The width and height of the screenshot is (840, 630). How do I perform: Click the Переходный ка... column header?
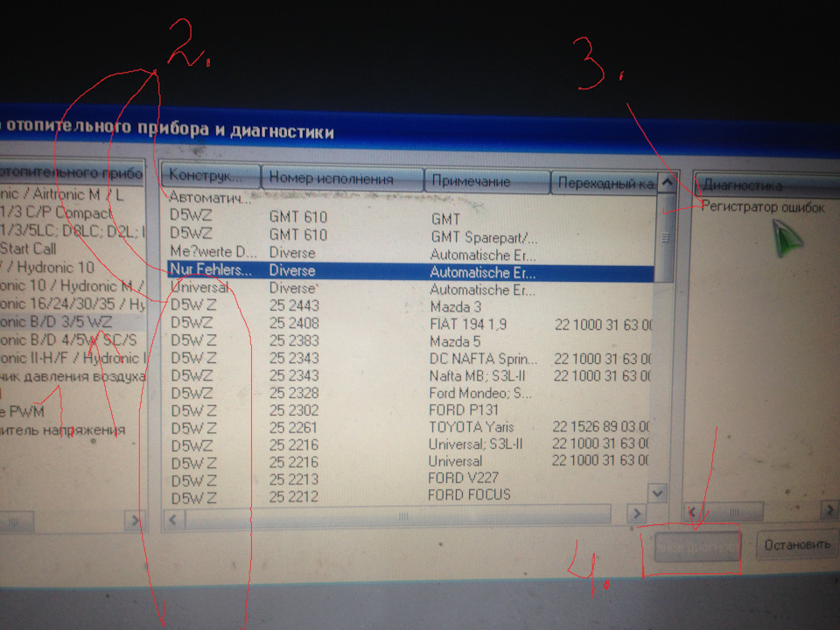604,183
